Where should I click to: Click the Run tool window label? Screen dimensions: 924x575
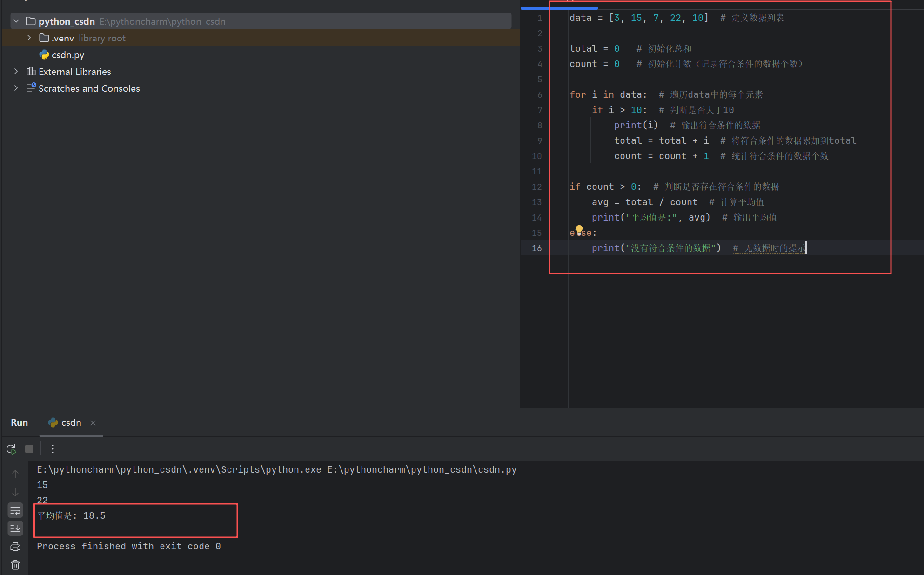(20, 422)
